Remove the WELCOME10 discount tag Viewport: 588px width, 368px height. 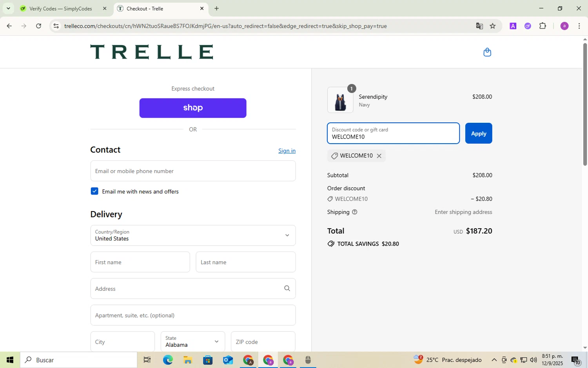click(x=379, y=156)
